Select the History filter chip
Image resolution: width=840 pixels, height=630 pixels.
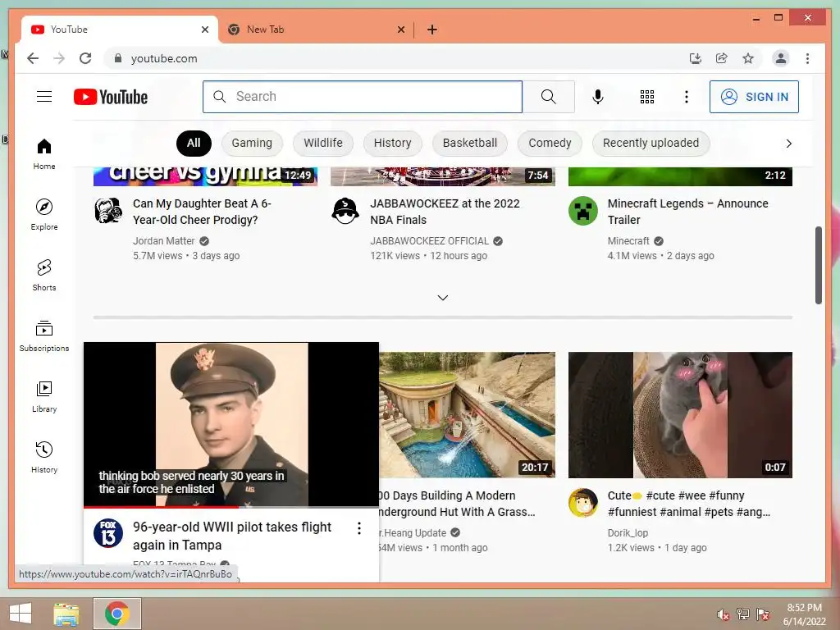tap(393, 143)
